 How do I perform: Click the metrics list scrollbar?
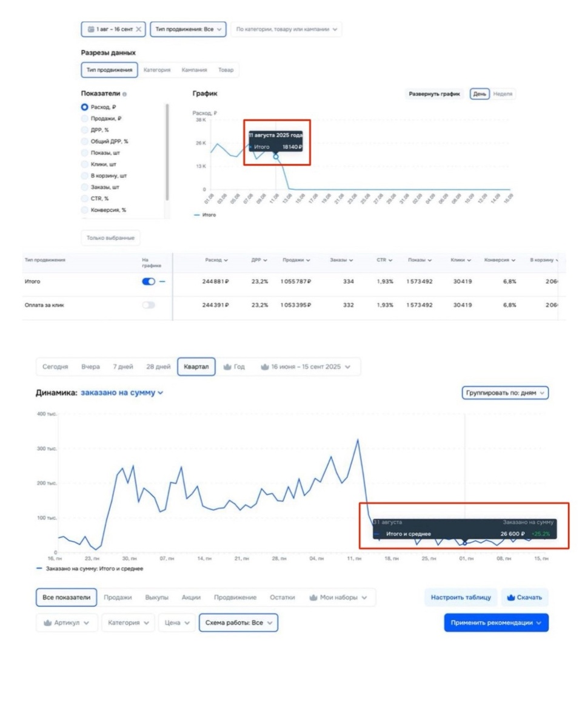pyautogui.click(x=167, y=152)
